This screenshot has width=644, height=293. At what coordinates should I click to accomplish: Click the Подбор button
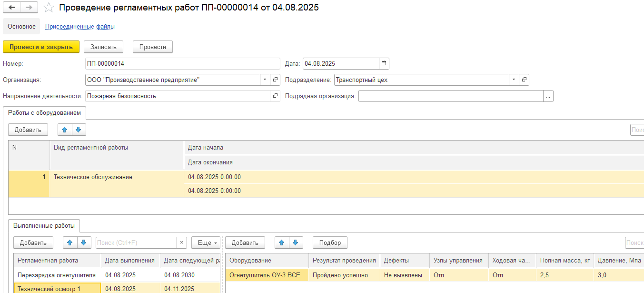[330, 243]
